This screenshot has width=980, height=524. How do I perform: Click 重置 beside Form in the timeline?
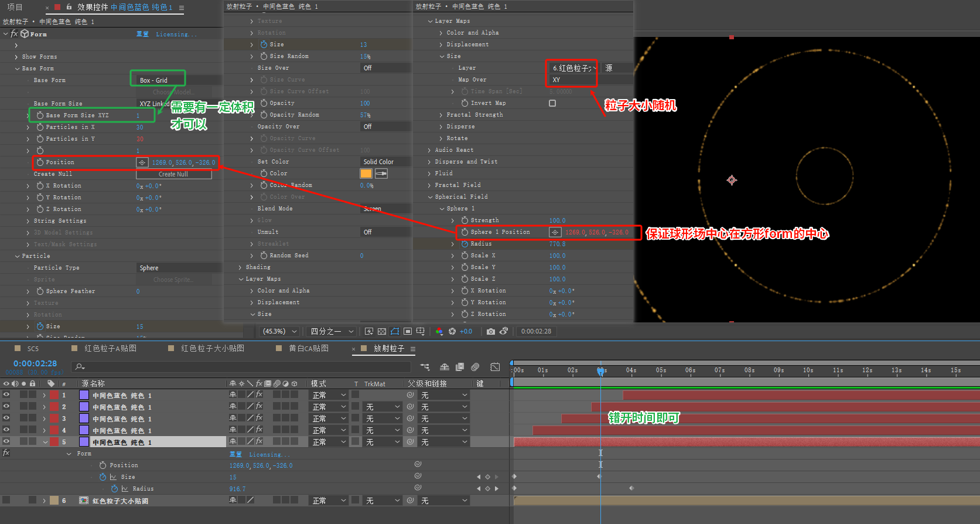[x=235, y=454]
